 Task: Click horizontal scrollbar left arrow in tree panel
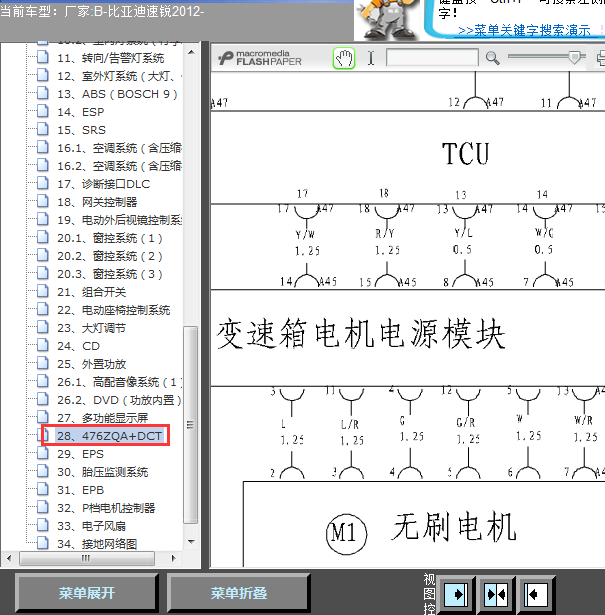(9, 558)
